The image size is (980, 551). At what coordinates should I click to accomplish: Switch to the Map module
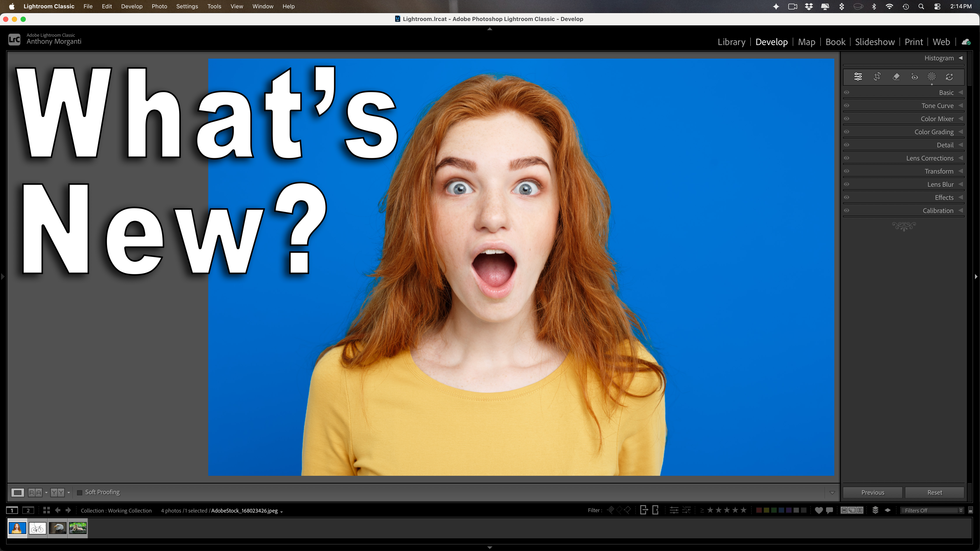[x=807, y=42]
